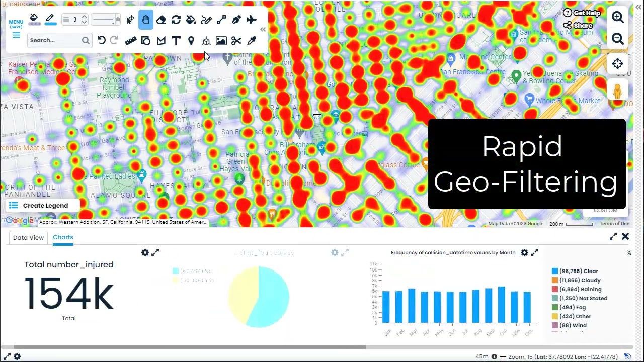
Task: Click the Whole Foods Market map marker
Action: [x=529, y=99]
